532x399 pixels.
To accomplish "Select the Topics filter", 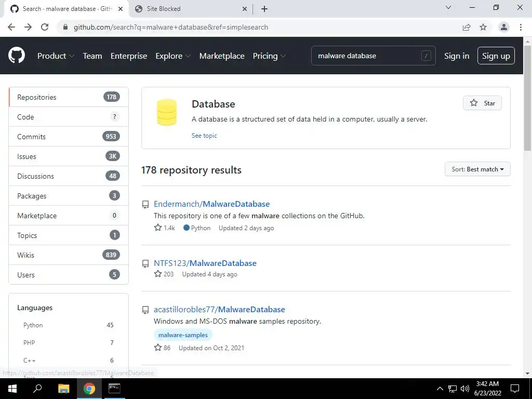I will click(69, 235).
